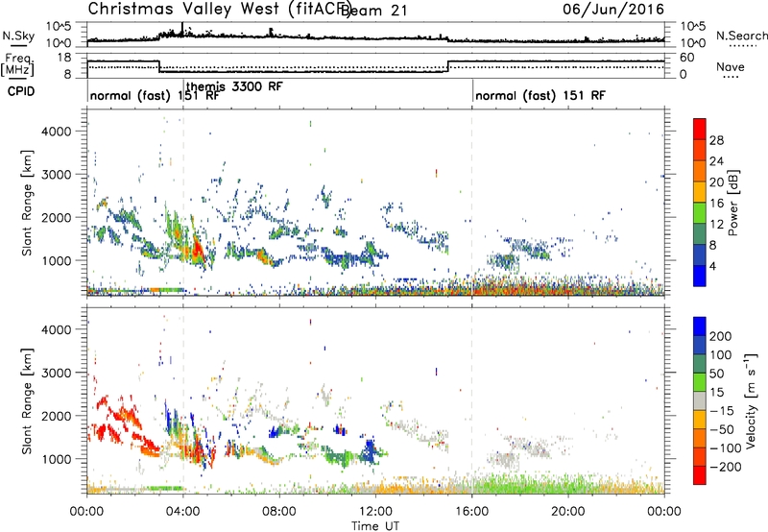Click the yellow 16-20 dB power swatch
Screen dimensions: 768x532
coord(700,191)
